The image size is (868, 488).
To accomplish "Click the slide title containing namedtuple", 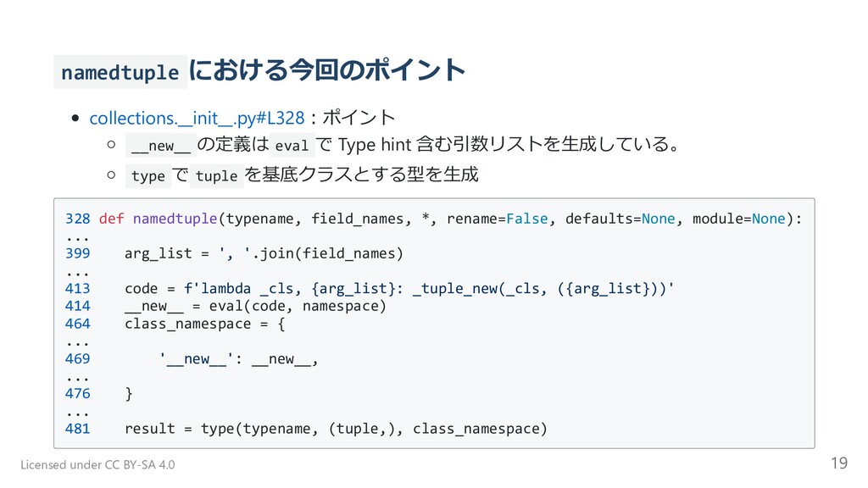I will (259, 71).
